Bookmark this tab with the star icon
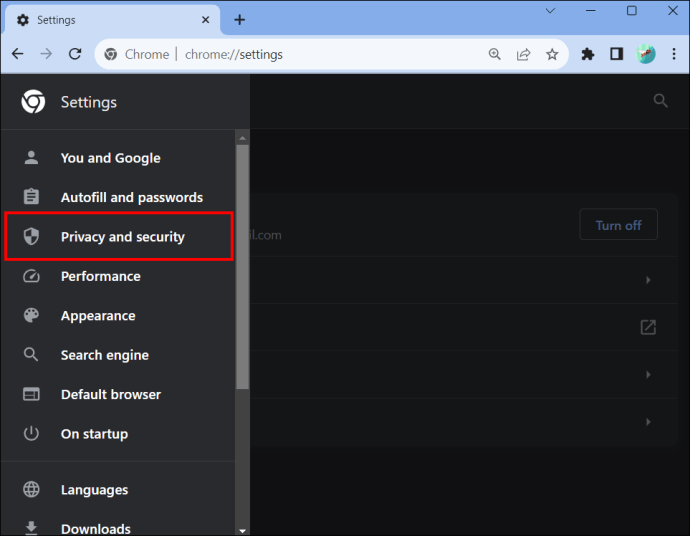This screenshot has height=536, width=690. [x=552, y=54]
